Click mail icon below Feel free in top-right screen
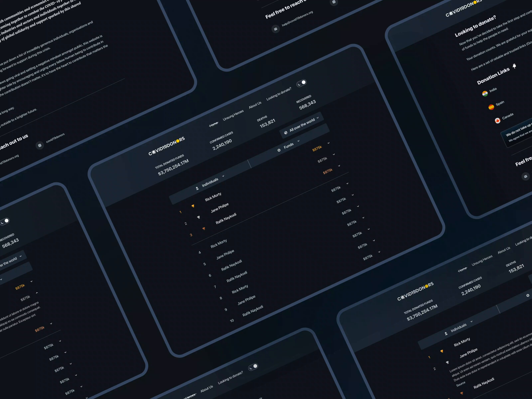Viewport: 532px width, 399px height. click(526, 176)
